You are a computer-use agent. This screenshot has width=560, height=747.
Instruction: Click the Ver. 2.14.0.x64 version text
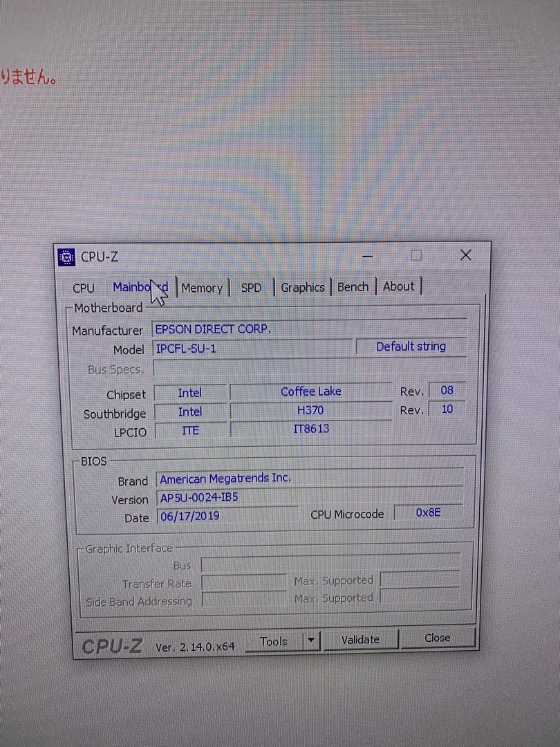coord(195,647)
